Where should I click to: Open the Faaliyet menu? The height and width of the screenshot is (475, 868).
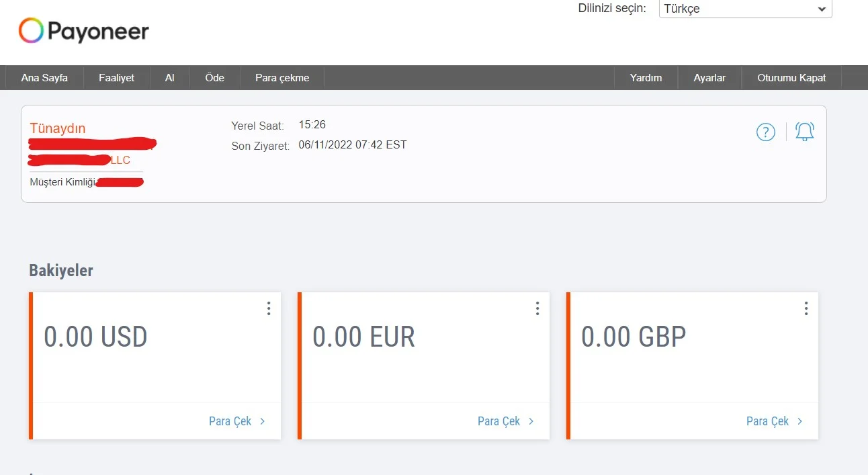(116, 78)
